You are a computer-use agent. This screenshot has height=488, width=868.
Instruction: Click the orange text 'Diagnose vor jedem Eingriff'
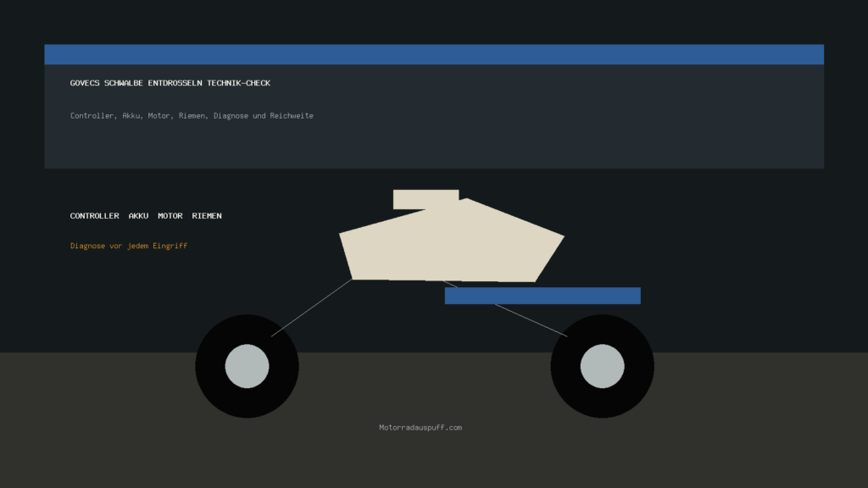[x=129, y=246]
